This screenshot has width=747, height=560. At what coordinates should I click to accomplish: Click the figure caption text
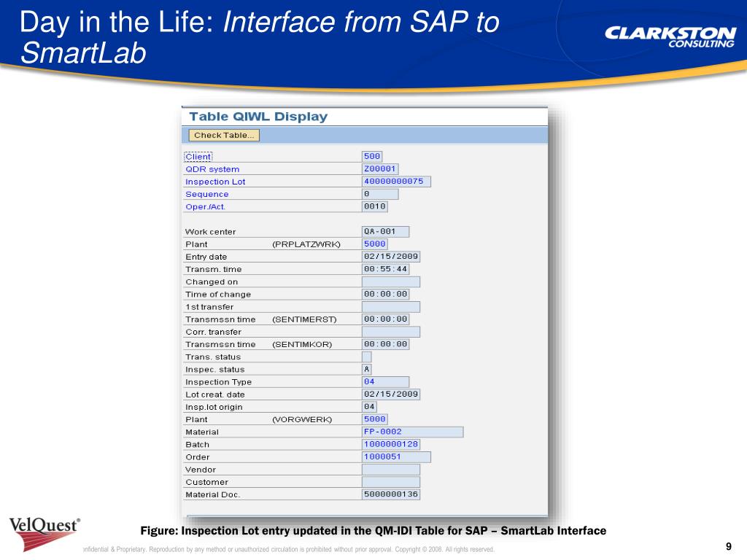373,531
